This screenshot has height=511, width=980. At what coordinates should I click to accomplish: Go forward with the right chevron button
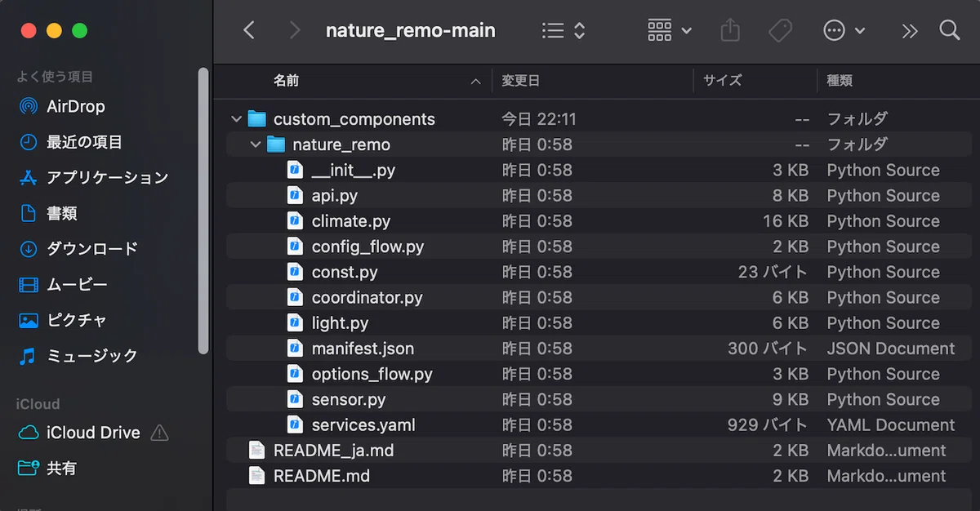pos(295,31)
